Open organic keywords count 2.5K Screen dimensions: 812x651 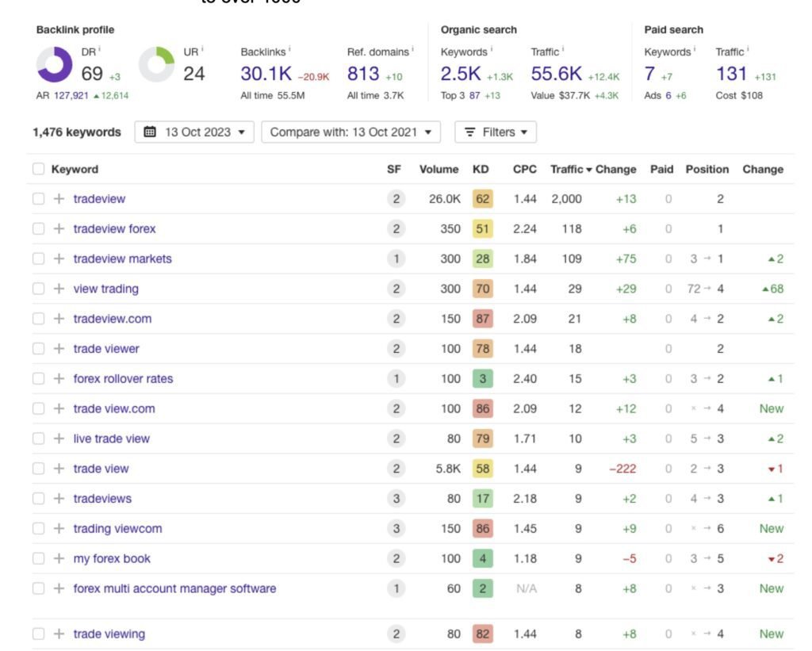[461, 74]
